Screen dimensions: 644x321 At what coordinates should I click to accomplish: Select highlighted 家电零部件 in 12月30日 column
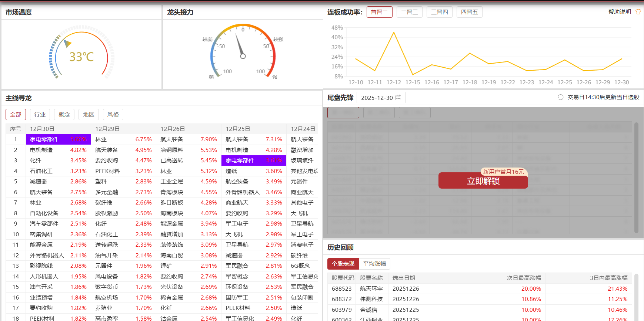[58, 139]
